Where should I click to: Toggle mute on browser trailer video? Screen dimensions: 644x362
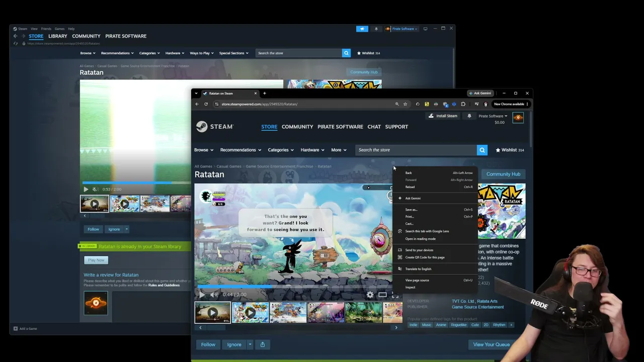[213, 295]
